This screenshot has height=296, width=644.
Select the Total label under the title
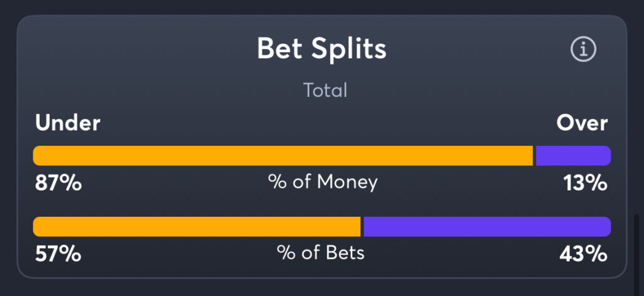pyautogui.click(x=325, y=90)
